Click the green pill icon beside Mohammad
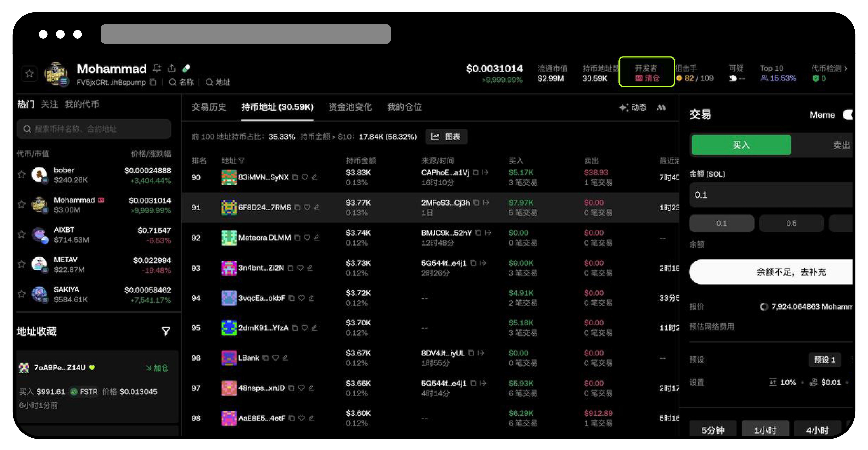Viewport: 868px width, 450px height. [186, 68]
